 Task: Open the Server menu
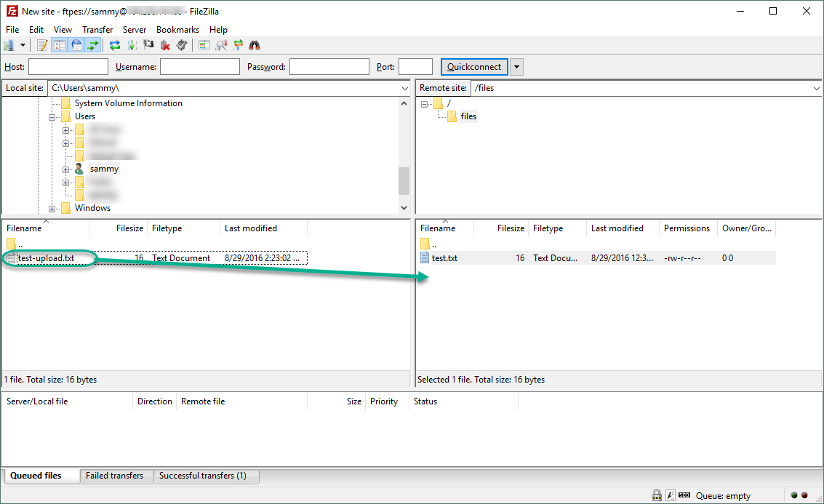coord(135,29)
